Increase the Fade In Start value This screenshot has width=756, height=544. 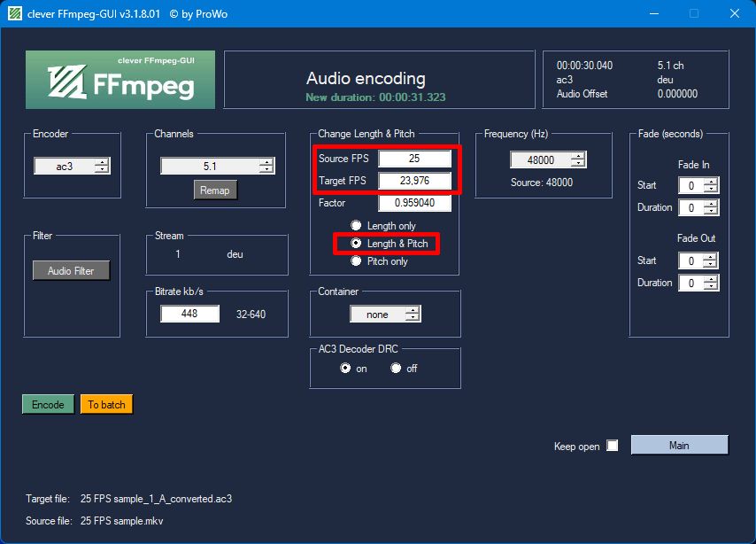(x=711, y=182)
